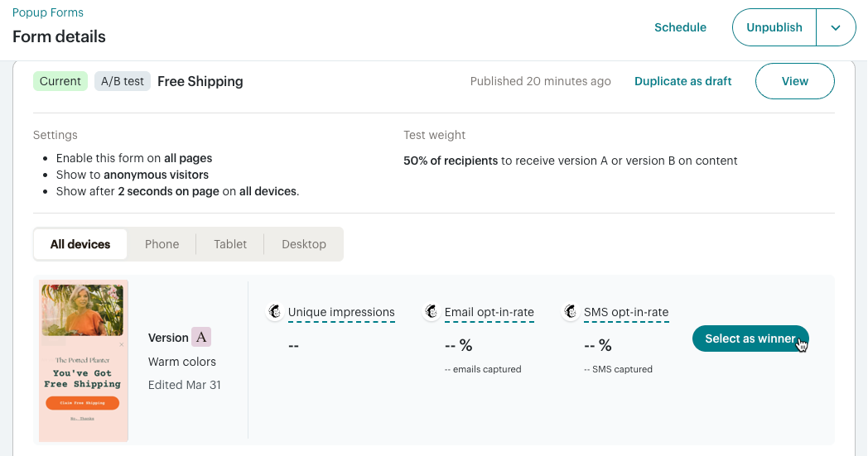Switch to the Desktop tab
Screen dimensions: 868x456
click(304, 244)
